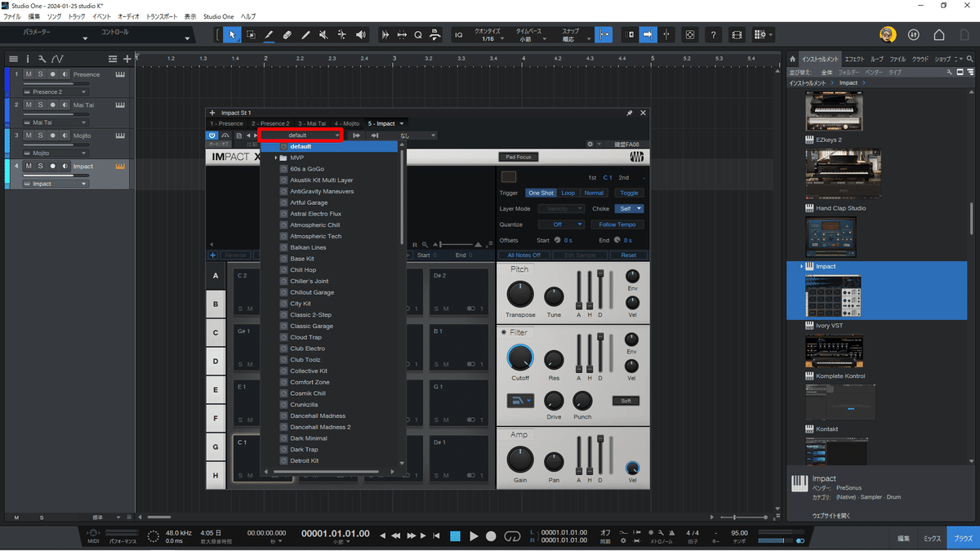Switch browser to エフェクト tab

click(854, 59)
